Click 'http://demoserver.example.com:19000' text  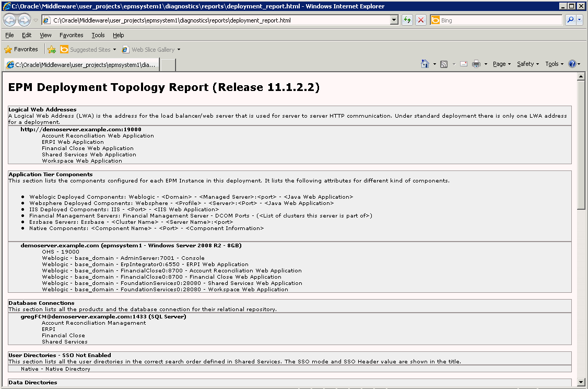81,129
